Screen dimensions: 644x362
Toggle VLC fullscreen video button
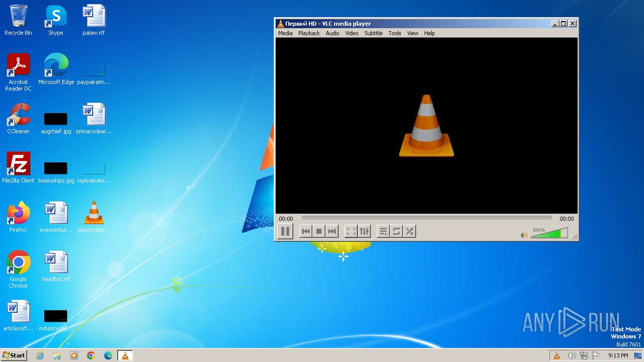tap(351, 231)
